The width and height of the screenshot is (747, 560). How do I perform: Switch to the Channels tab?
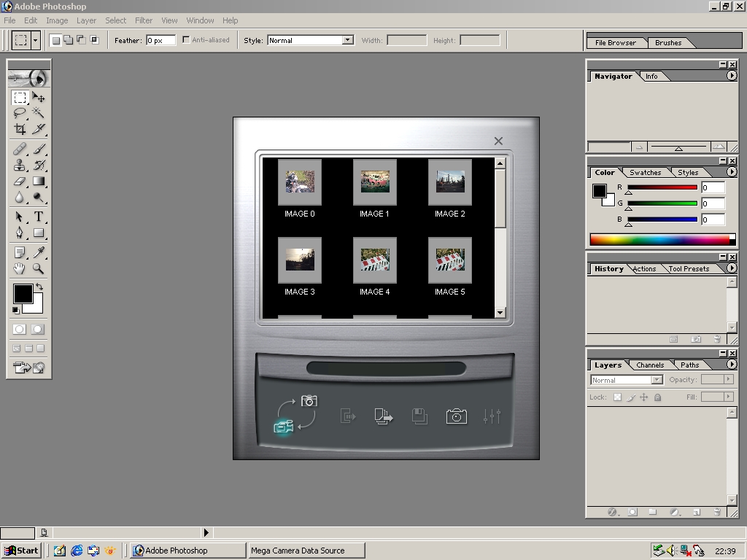point(650,365)
